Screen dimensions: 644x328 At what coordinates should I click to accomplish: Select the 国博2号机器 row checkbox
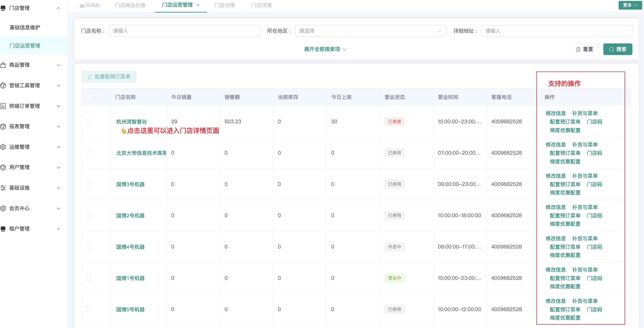pos(89,215)
